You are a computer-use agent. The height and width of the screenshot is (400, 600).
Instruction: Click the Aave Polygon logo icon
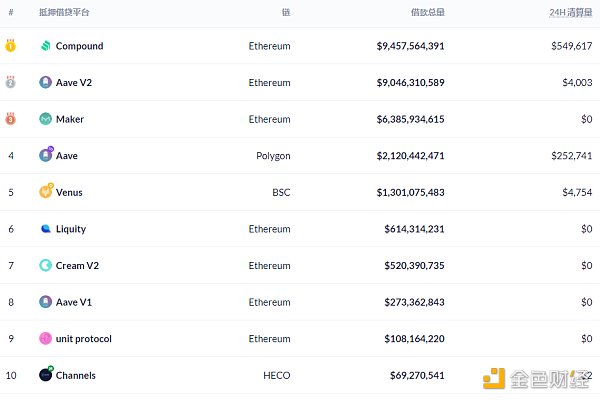point(46,154)
